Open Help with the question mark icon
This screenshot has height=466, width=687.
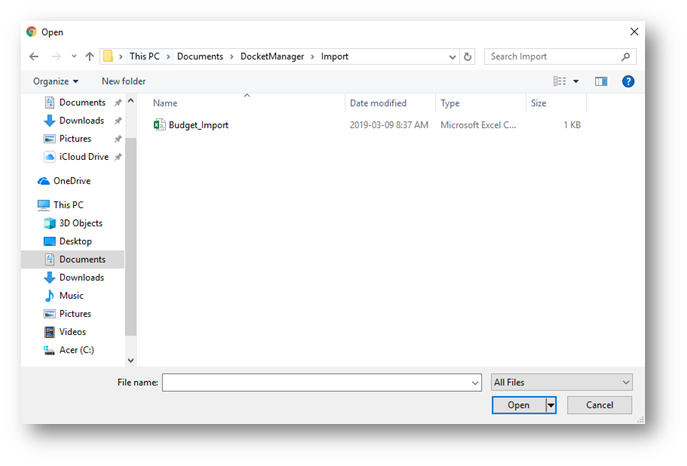[628, 81]
